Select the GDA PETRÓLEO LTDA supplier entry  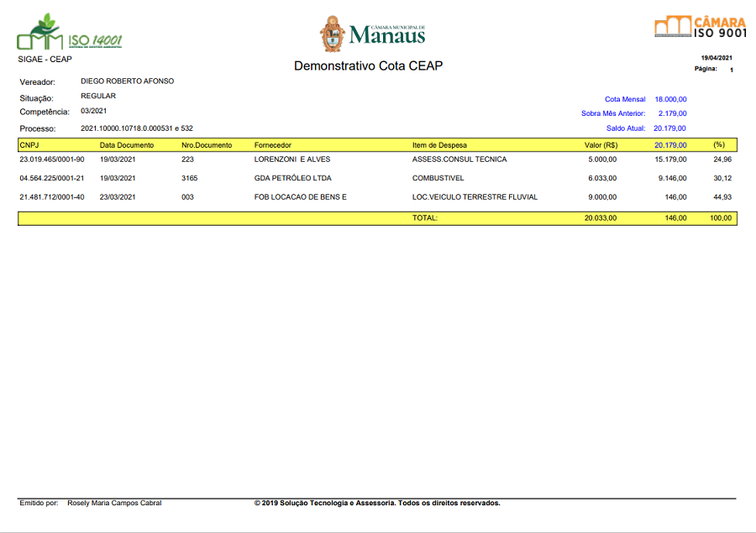(x=292, y=178)
